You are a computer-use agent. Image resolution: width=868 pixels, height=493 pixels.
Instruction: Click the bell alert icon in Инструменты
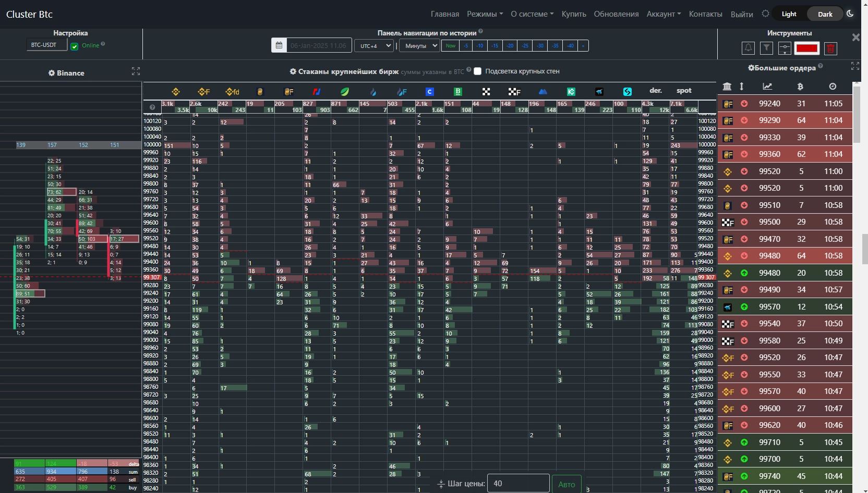coord(748,48)
